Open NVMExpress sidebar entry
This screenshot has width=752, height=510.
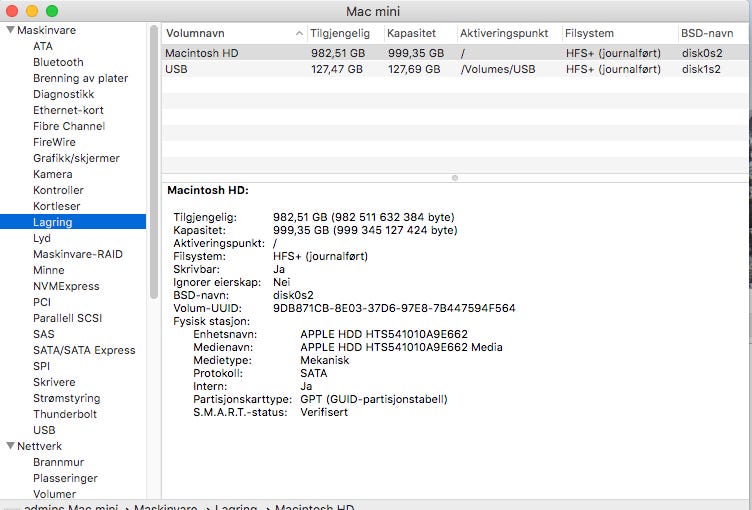[66, 286]
